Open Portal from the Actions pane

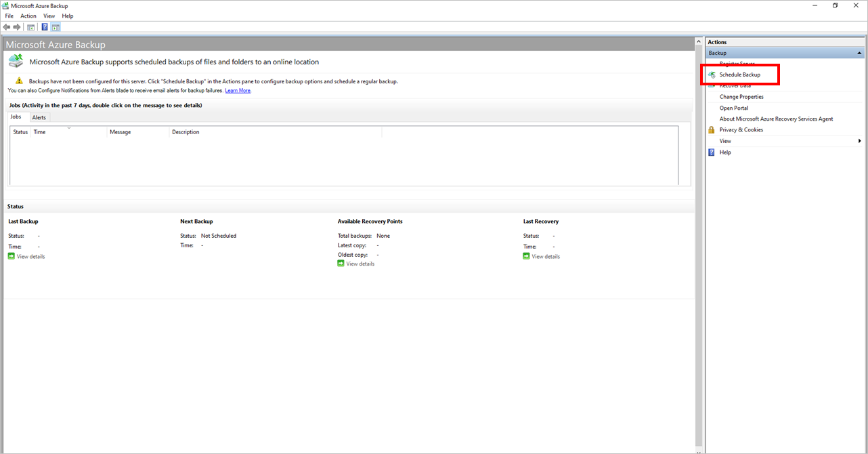point(733,107)
